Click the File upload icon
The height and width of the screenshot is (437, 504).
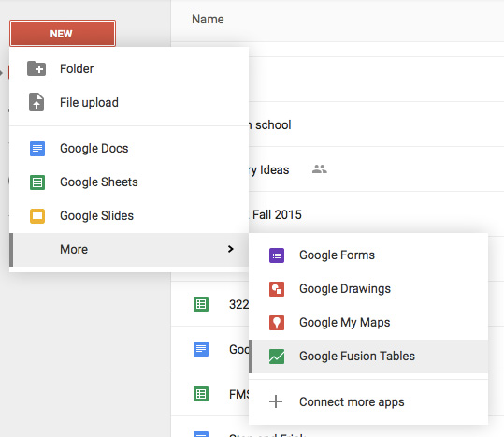[x=36, y=102]
